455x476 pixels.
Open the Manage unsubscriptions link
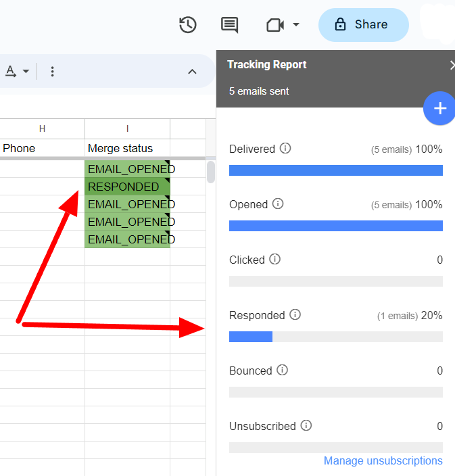point(383,460)
